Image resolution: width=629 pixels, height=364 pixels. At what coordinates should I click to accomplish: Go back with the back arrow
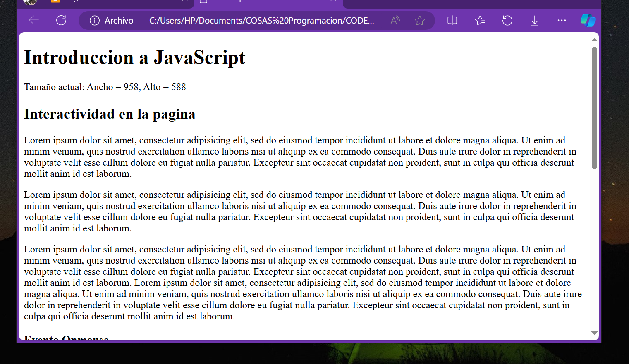pyautogui.click(x=34, y=20)
